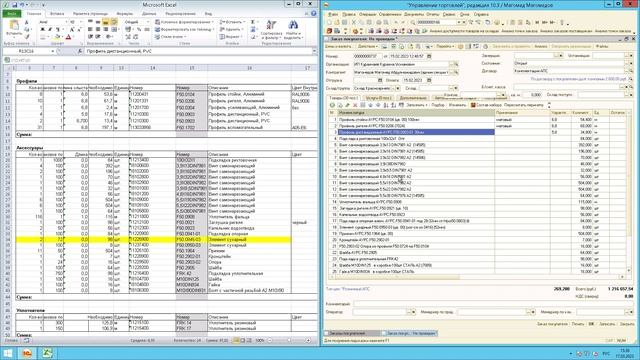Open the Windows Start button
The width and height of the screenshot is (640, 360).
pyautogui.click(x=8, y=353)
